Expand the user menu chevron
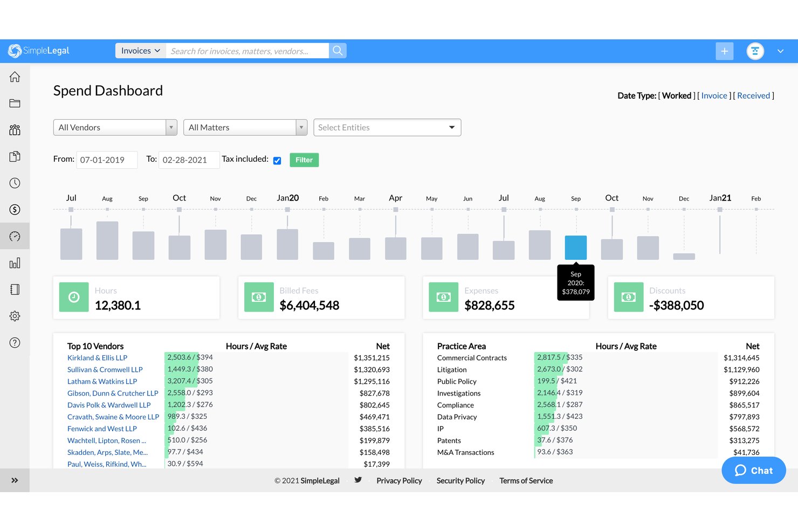The height and width of the screenshot is (532, 798). [780, 51]
